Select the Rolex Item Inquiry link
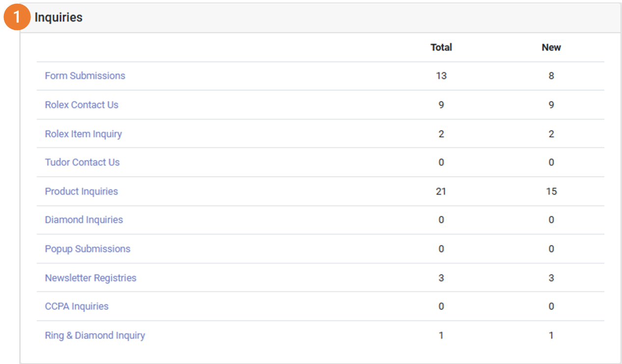 pyautogui.click(x=83, y=134)
